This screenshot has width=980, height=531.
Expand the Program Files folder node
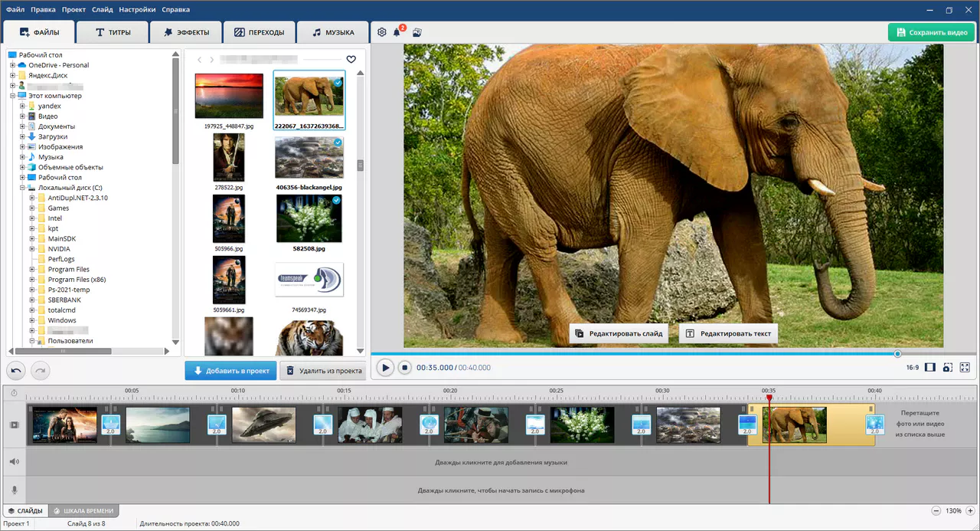point(32,270)
